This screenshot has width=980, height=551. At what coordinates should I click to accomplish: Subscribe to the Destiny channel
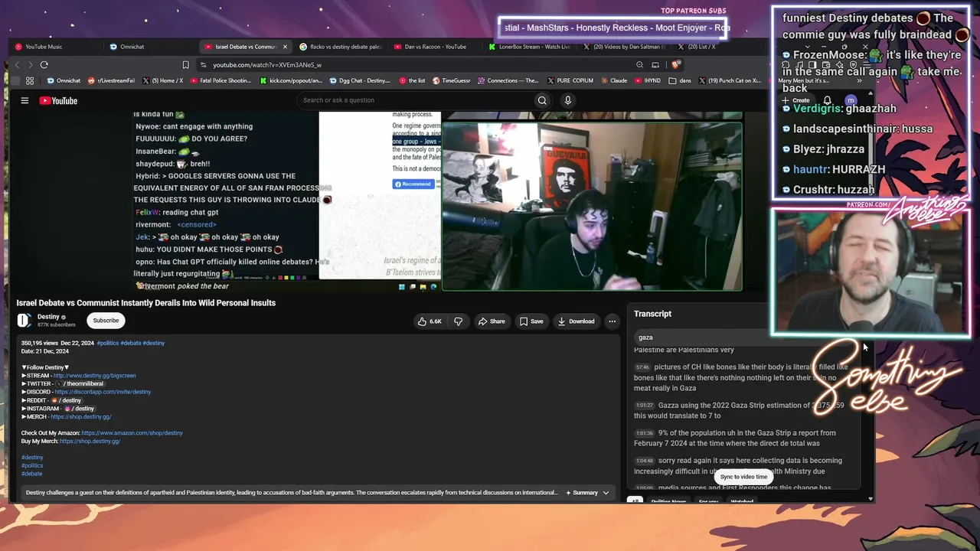pyautogui.click(x=106, y=321)
